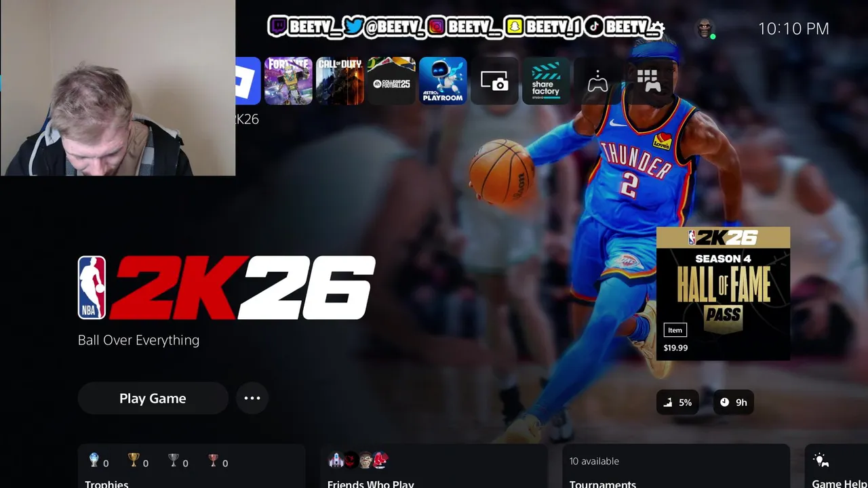
Task: Click the Snapchat icon in overlay
Action: pyautogui.click(x=515, y=26)
